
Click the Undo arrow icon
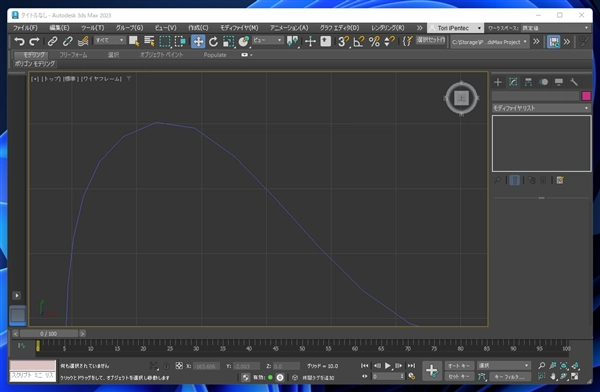19,41
